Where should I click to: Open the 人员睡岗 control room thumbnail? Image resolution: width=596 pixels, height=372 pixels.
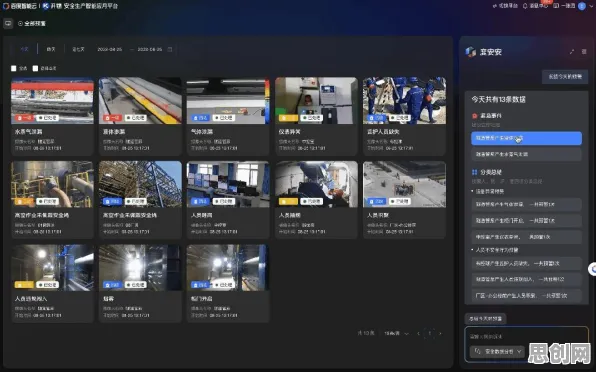pos(228,184)
